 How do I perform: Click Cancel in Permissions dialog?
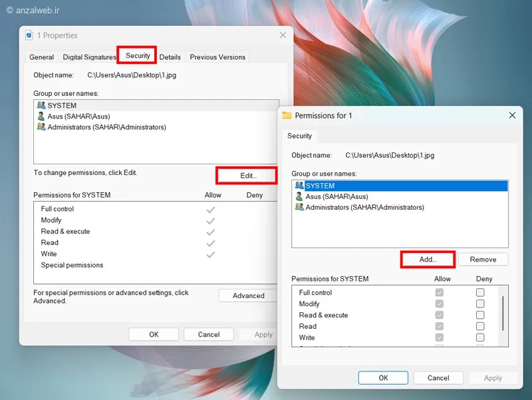click(x=438, y=378)
